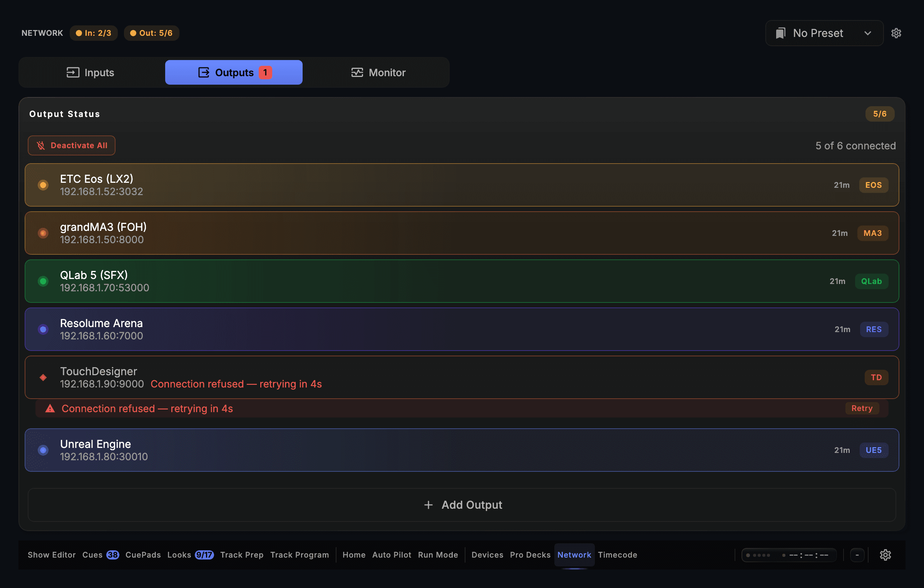Select grandMA3 address 192.168.1.50:8000
The image size is (924, 588).
pyautogui.click(x=102, y=240)
